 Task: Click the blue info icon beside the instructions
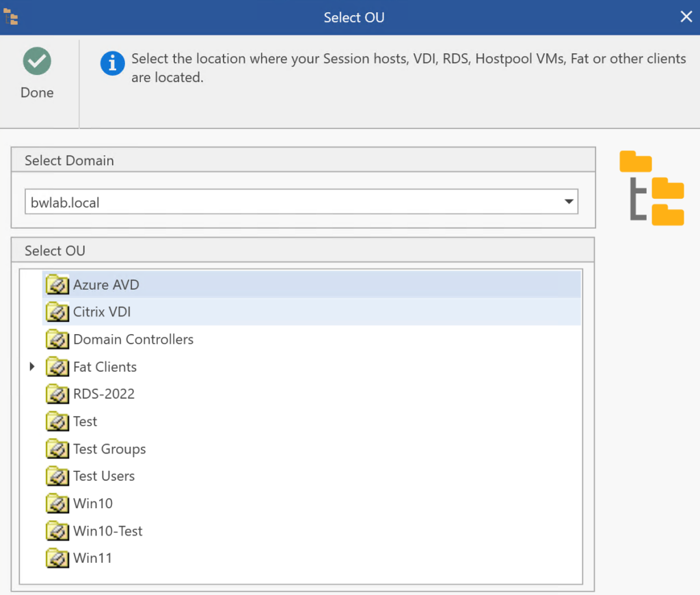111,64
